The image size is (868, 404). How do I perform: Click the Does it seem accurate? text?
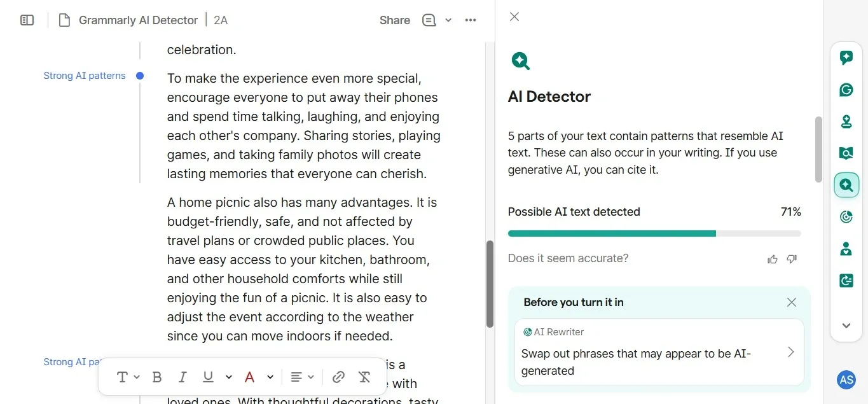click(x=568, y=258)
